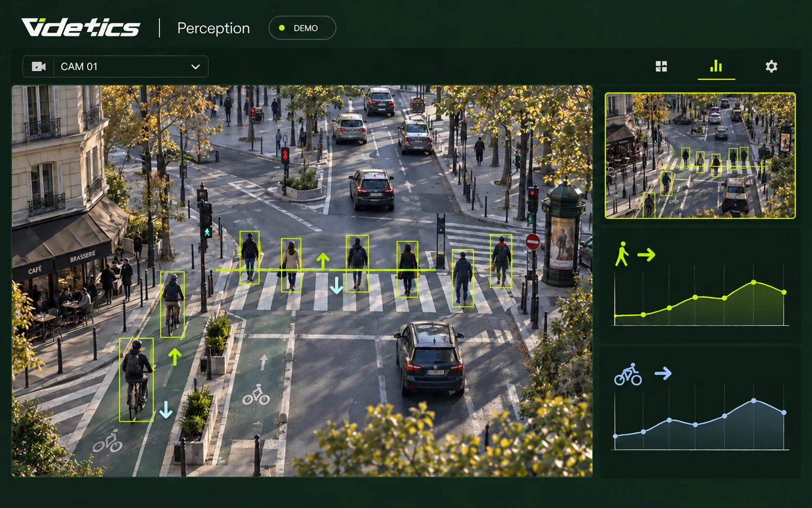Click the last data point of pedestrian chart
This screenshot has width=812, height=508.
[x=784, y=292]
